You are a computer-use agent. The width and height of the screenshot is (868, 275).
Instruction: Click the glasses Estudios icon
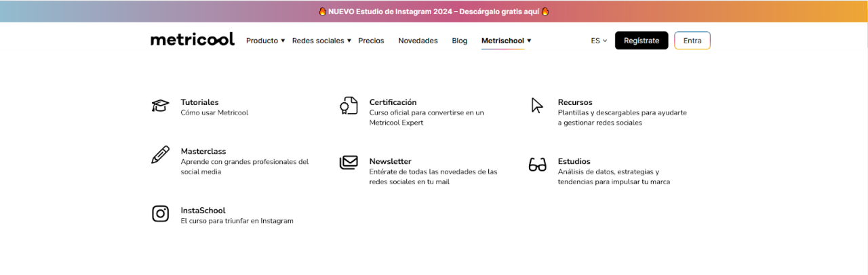tap(537, 165)
